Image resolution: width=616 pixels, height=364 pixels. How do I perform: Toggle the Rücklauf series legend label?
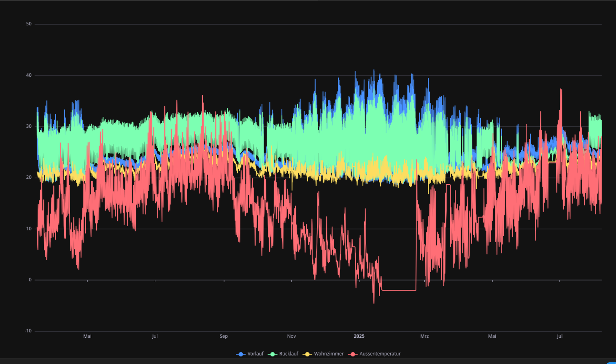(289, 354)
